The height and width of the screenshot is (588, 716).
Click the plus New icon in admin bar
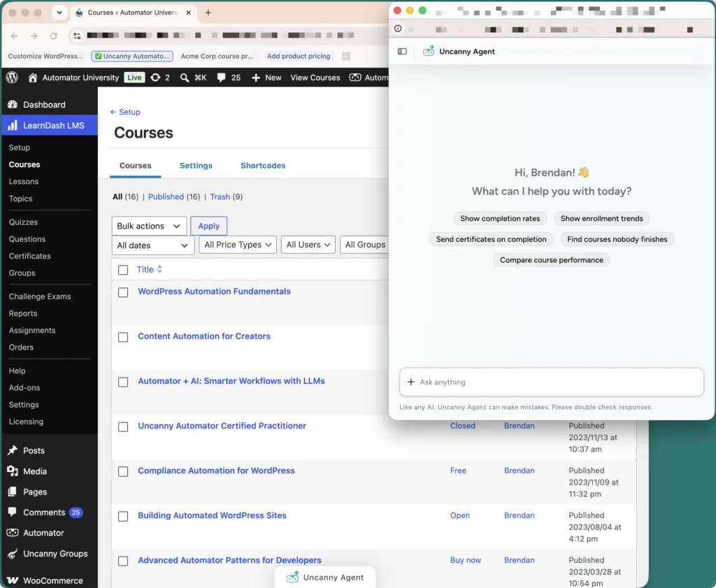256,78
